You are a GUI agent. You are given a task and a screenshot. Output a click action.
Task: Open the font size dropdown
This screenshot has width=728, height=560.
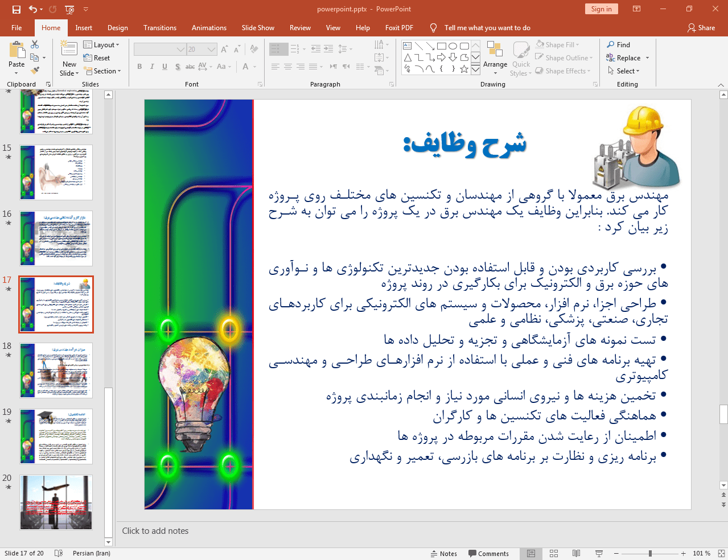click(x=212, y=50)
